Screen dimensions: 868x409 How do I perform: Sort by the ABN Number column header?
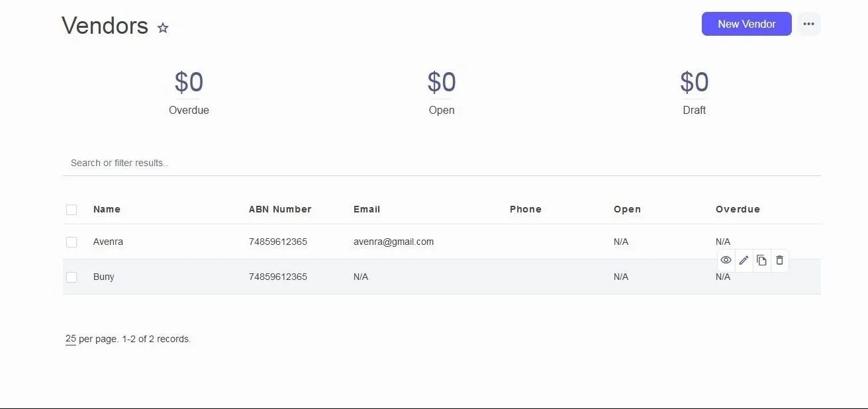pyautogui.click(x=279, y=209)
